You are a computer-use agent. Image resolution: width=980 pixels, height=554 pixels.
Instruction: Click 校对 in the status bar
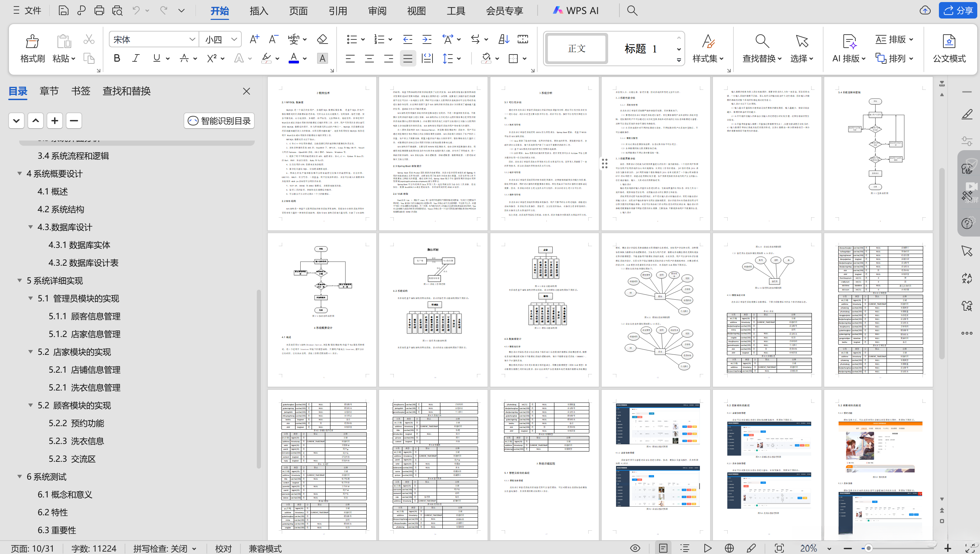(223, 548)
